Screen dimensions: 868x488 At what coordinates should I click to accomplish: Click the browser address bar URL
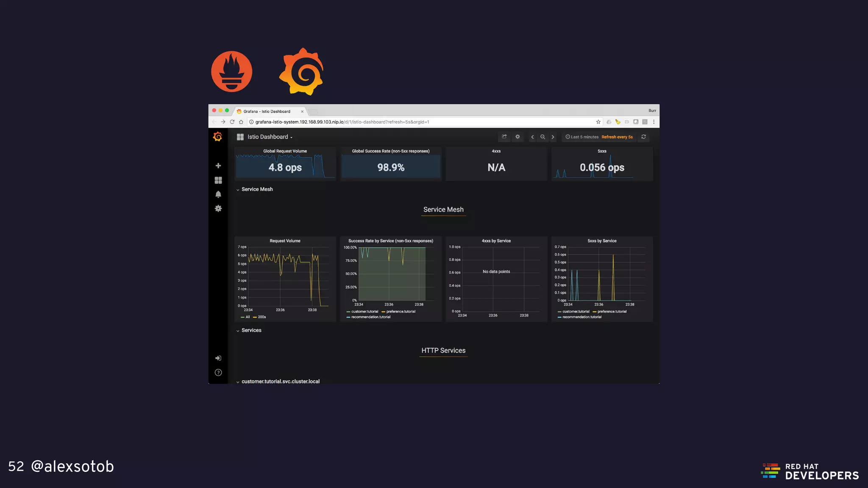pos(342,122)
